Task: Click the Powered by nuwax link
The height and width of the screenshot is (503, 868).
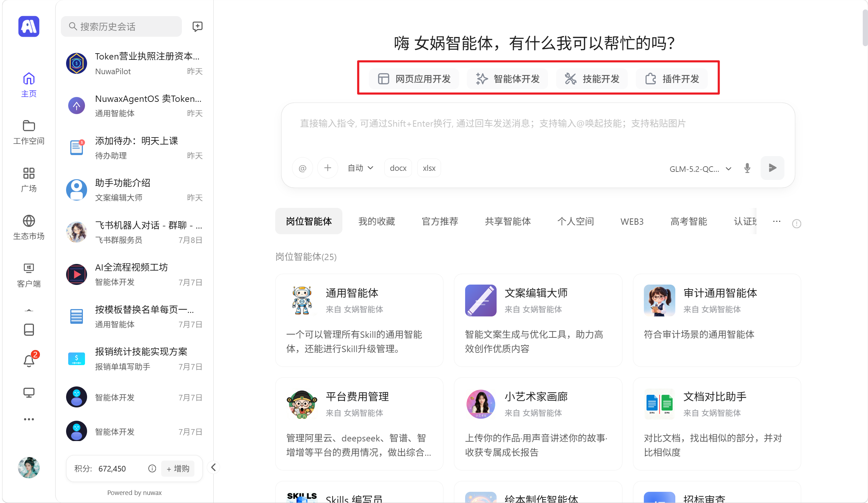Action: point(134,492)
